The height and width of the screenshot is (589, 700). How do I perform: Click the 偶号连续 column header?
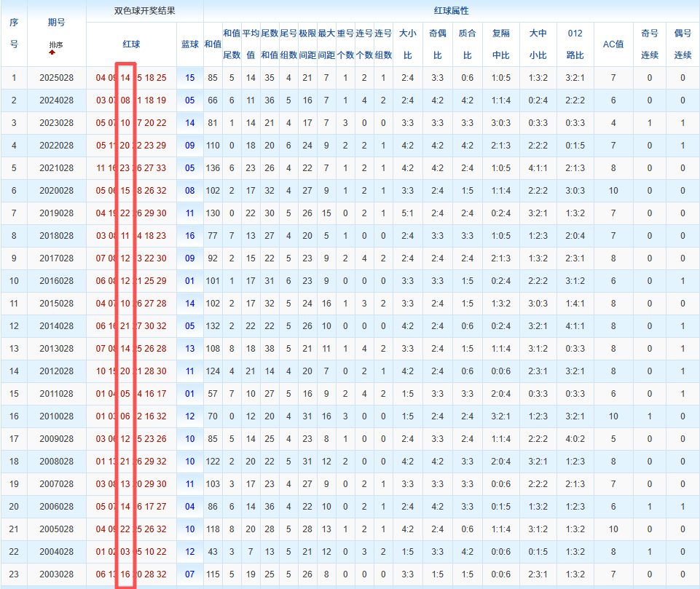click(x=683, y=44)
